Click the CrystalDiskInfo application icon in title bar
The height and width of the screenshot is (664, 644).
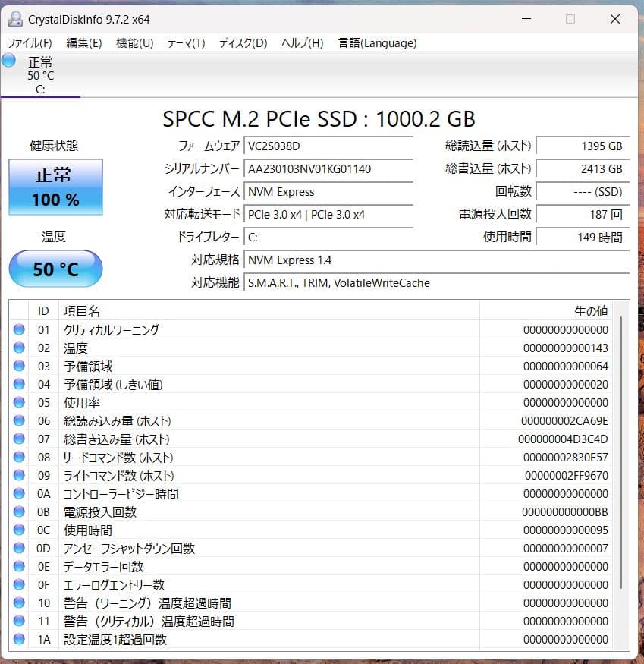pos(17,19)
